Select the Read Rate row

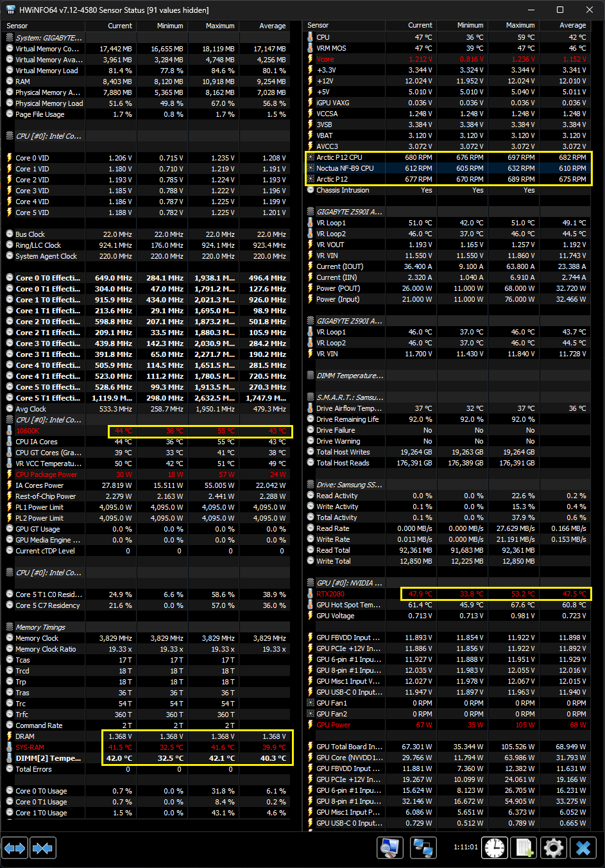[447, 528]
